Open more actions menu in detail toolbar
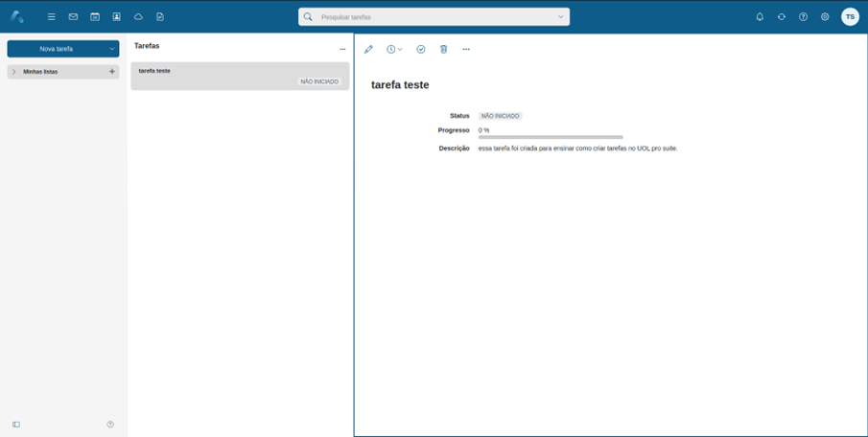868x437 pixels. point(466,49)
